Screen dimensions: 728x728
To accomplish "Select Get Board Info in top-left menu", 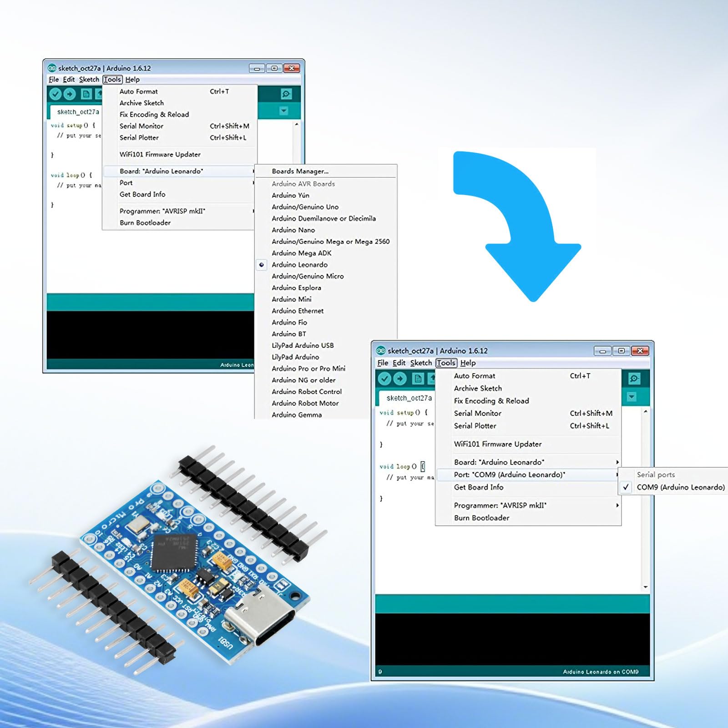I will point(179,194).
